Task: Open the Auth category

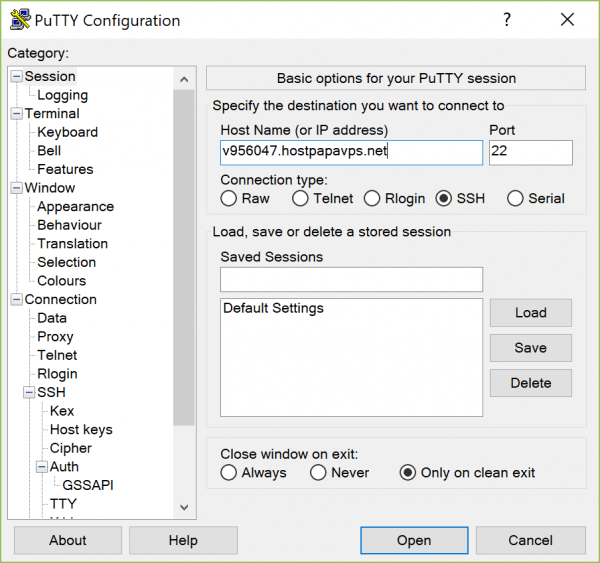Action: point(64,467)
